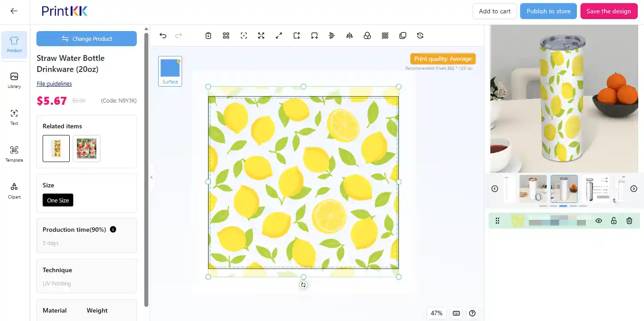Select the One Size option
The height and width of the screenshot is (321, 644).
pos(58,200)
